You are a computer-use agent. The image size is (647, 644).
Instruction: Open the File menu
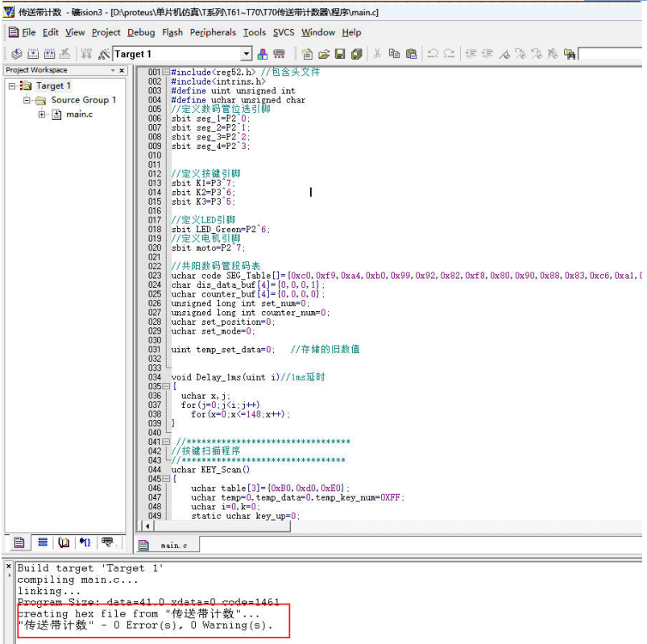(x=28, y=32)
